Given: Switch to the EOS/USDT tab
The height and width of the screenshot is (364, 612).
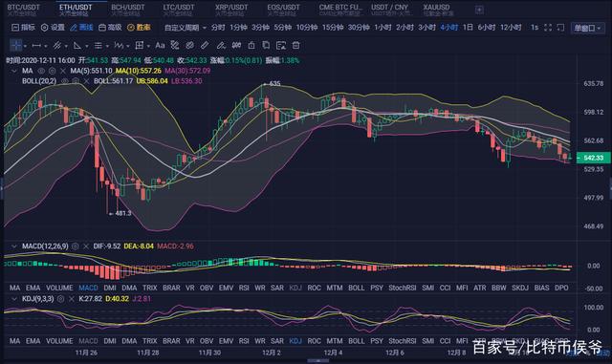Looking at the screenshot, I should coord(283,10).
